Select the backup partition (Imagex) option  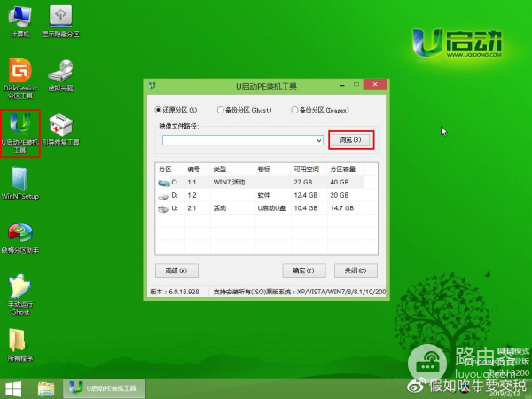tap(320, 110)
